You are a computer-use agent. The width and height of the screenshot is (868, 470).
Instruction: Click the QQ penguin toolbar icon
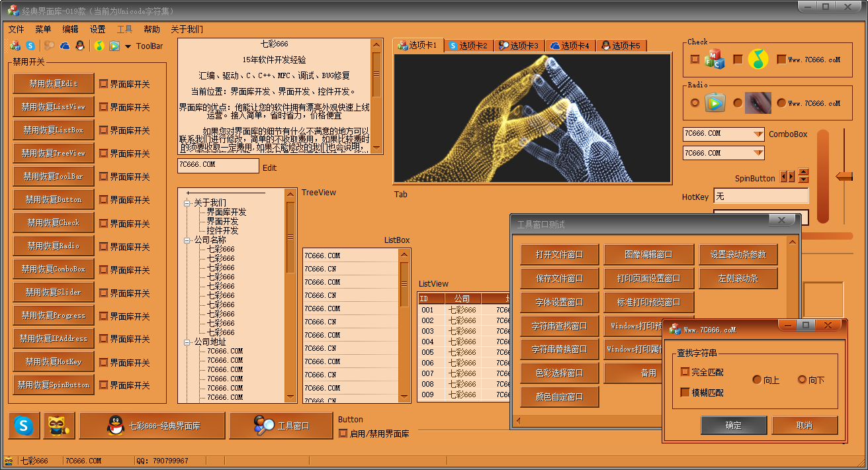pos(80,46)
